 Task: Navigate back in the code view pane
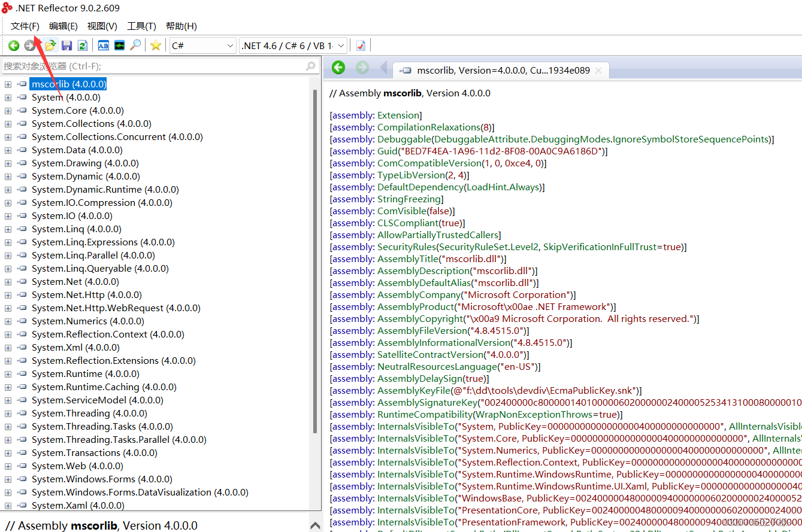(338, 68)
